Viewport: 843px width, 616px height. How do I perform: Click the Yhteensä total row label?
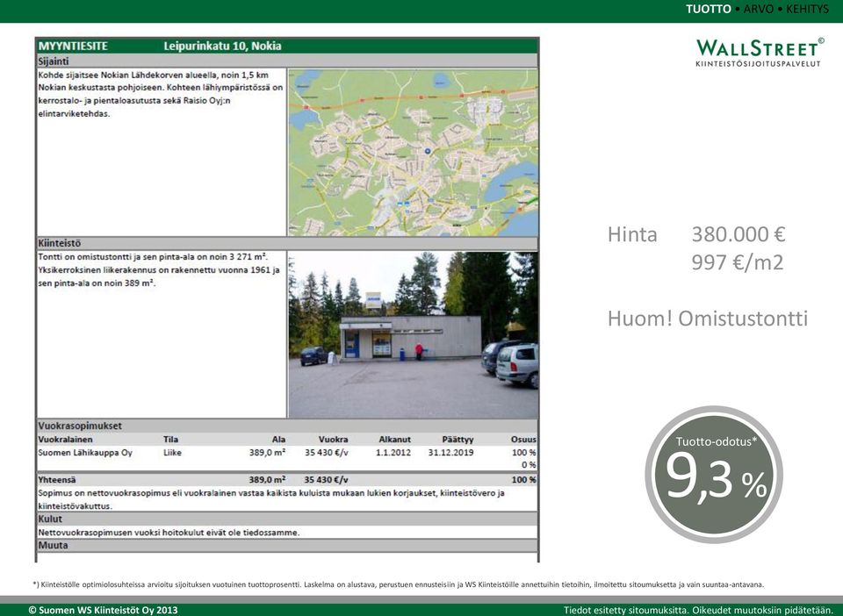point(57,480)
